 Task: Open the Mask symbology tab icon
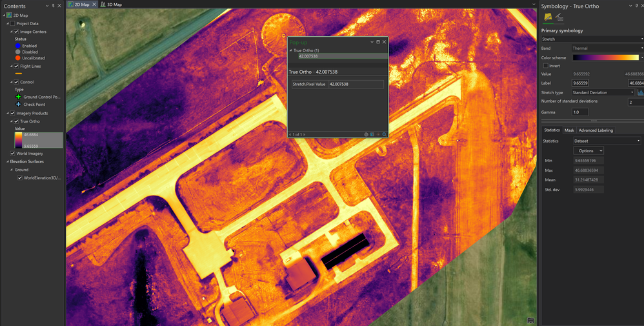pyautogui.click(x=559, y=17)
